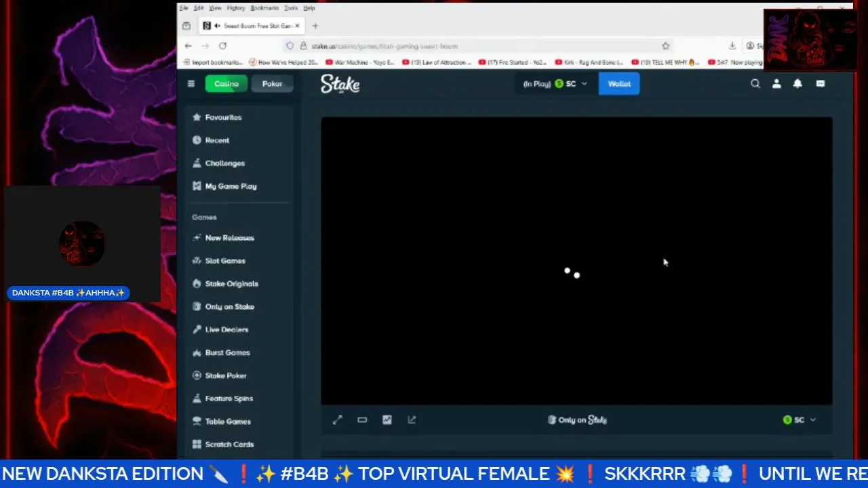Open the Law of Attraction bookmark
This screenshot has height=488, width=868.
(x=436, y=62)
